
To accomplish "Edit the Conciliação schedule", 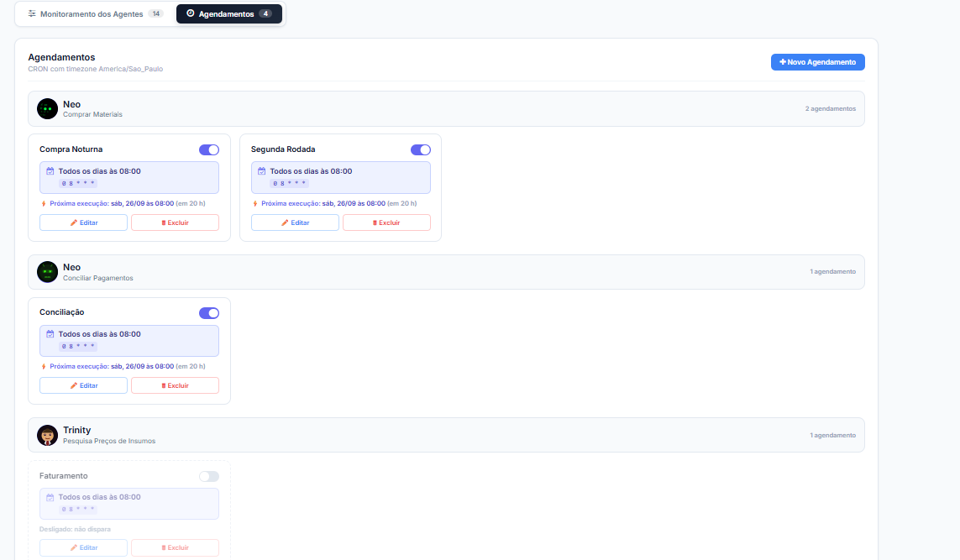I will click(x=83, y=385).
